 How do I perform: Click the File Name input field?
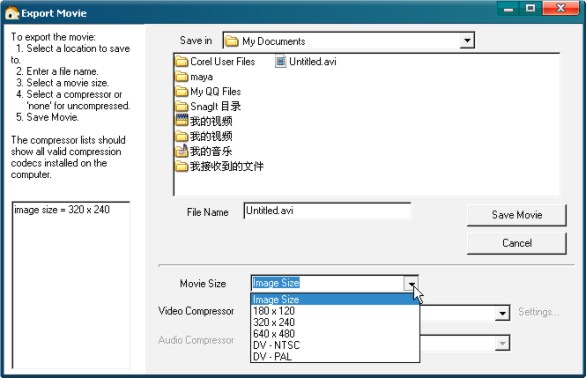[x=327, y=211]
